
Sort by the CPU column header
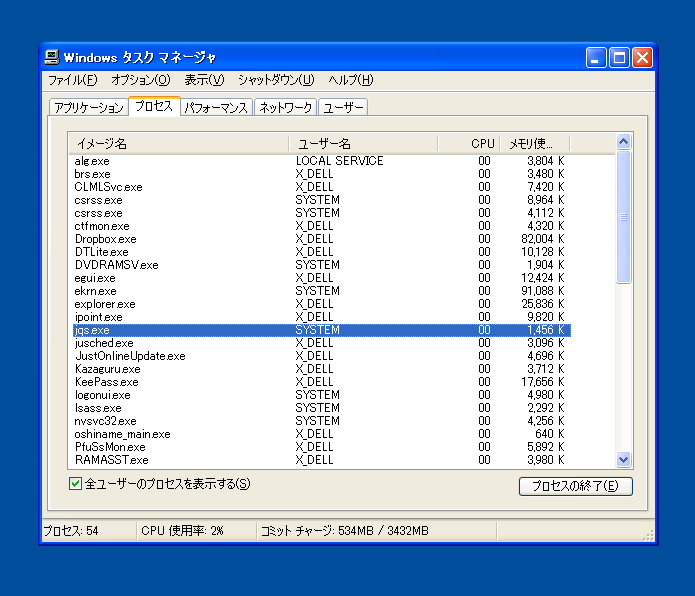(466, 143)
